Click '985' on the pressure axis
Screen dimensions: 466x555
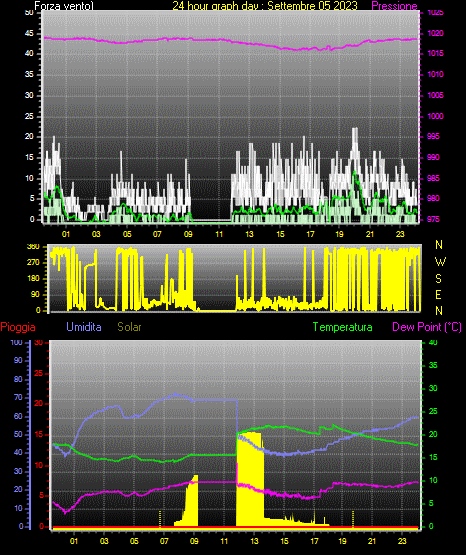pos(433,178)
